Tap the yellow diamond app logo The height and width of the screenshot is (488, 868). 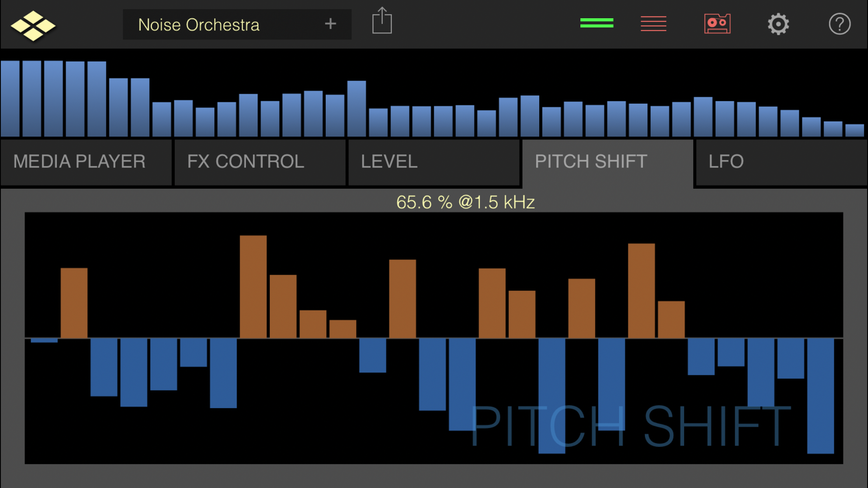click(x=33, y=26)
